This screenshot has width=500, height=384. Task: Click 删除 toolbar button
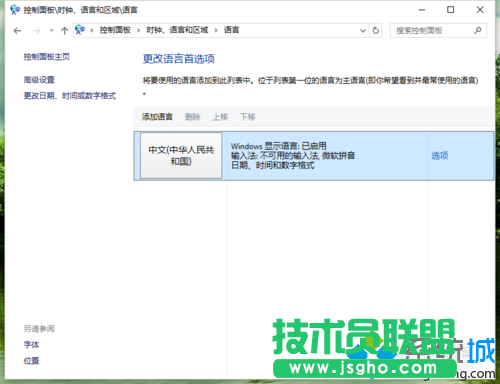pyautogui.click(x=193, y=117)
